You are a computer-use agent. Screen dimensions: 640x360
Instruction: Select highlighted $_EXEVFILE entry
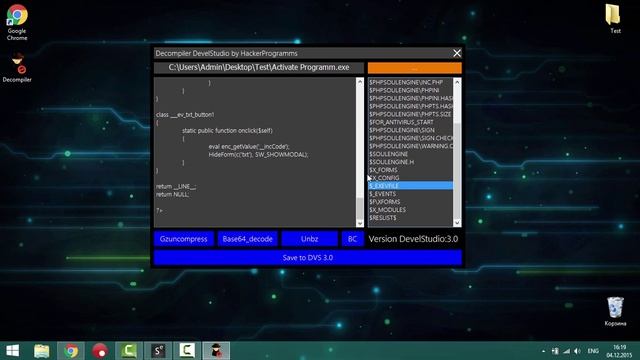[x=410, y=186]
